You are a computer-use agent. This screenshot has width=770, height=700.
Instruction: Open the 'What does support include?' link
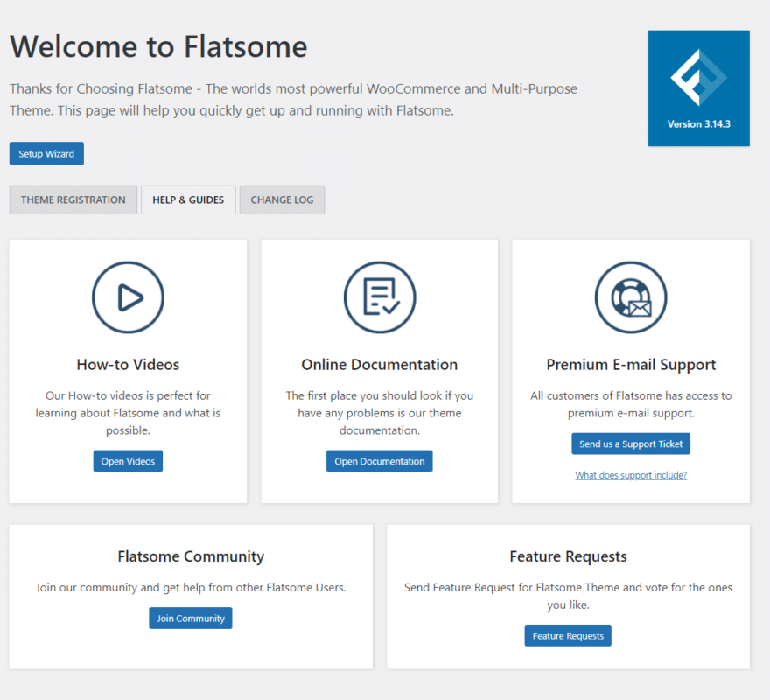[630, 473]
